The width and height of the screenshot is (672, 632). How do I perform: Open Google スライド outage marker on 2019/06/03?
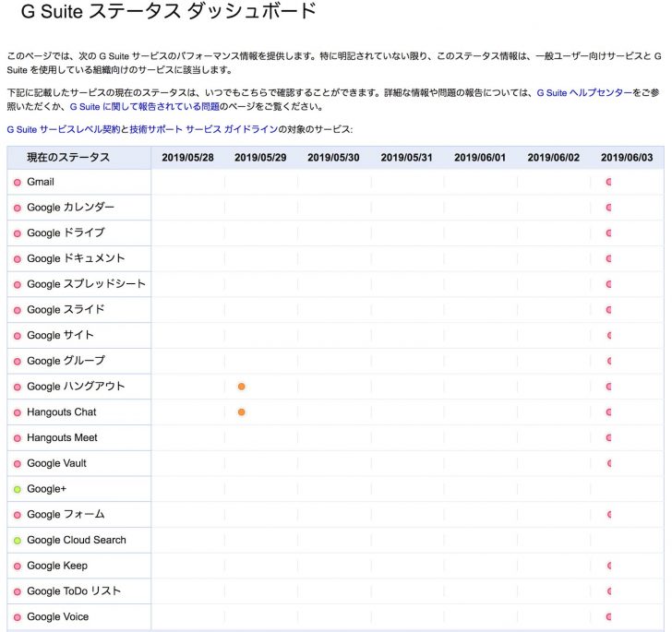[608, 310]
